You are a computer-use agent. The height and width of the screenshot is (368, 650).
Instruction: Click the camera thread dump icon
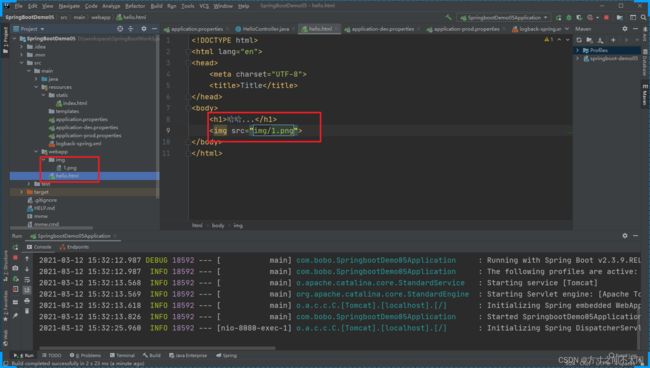tap(15, 268)
